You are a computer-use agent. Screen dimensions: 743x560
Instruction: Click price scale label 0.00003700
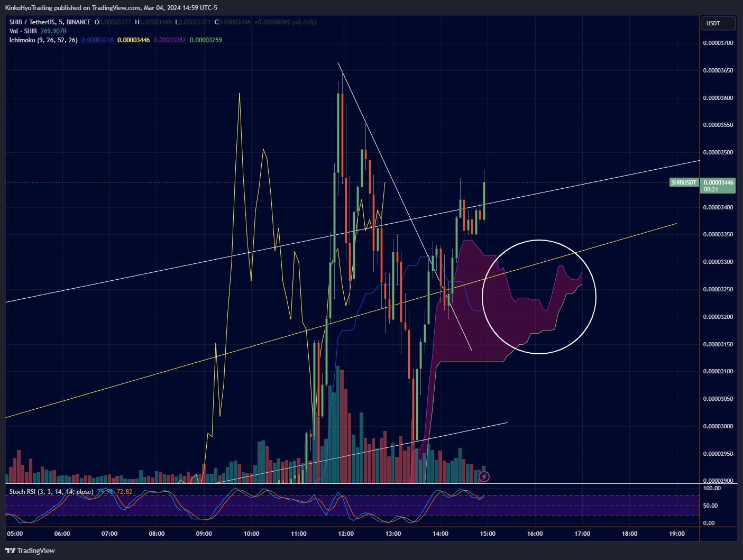(x=718, y=43)
